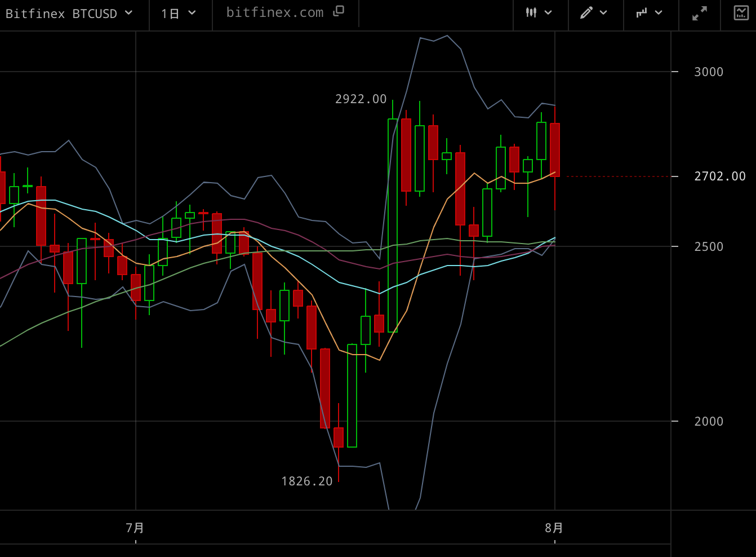Toggle fullscreen with the diagonal arrows icon
This screenshot has height=557, width=756.
point(700,14)
